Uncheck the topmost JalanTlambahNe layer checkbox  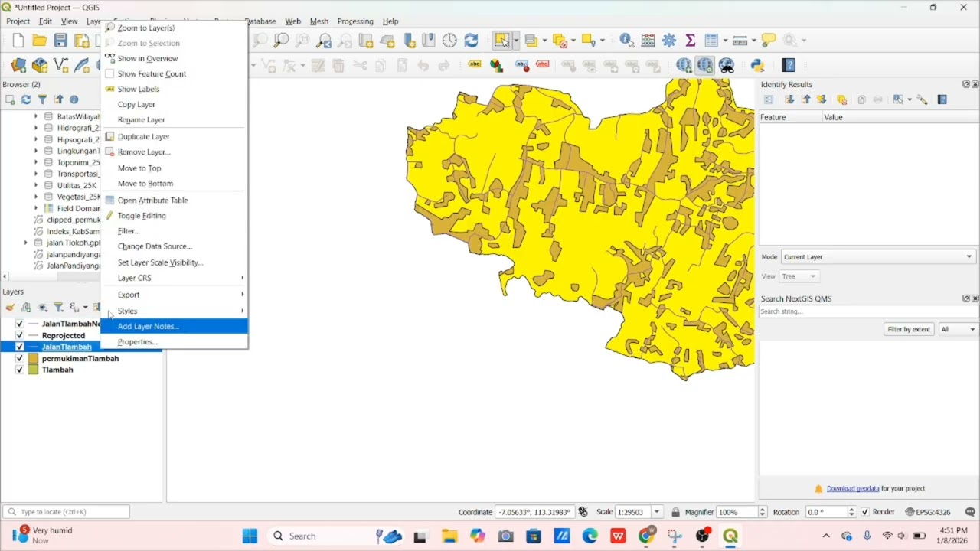click(20, 324)
